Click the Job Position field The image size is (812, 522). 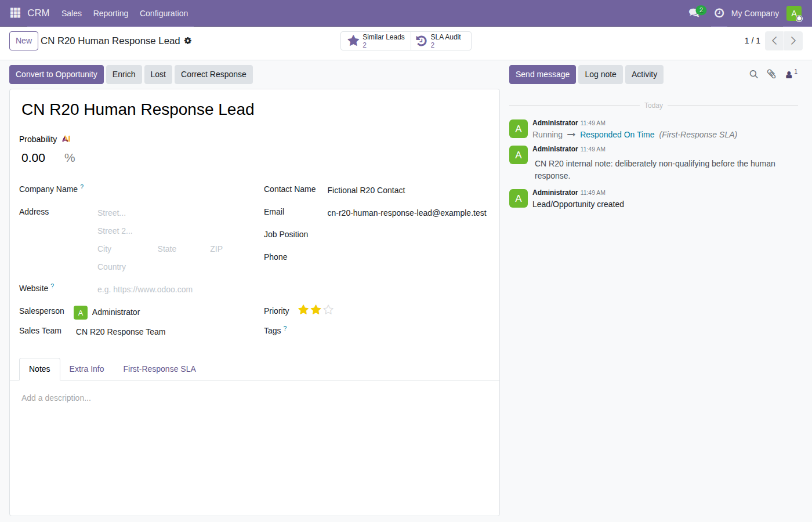407,235
